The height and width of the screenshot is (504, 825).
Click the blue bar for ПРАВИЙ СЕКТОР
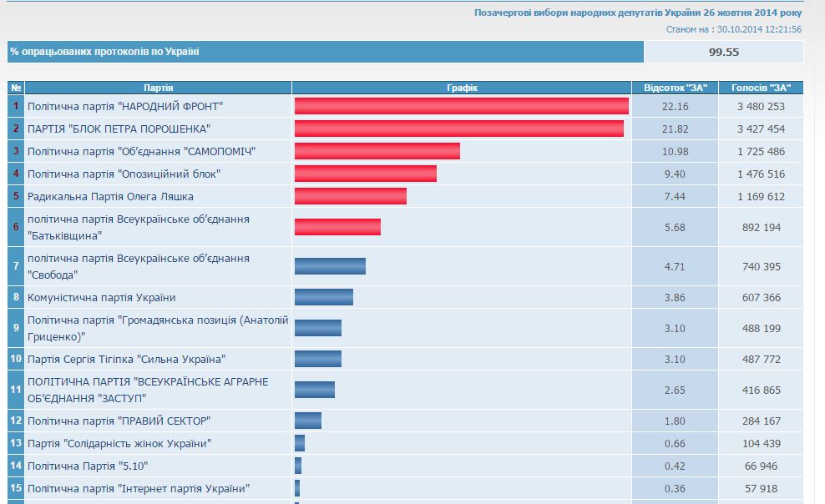(308, 421)
